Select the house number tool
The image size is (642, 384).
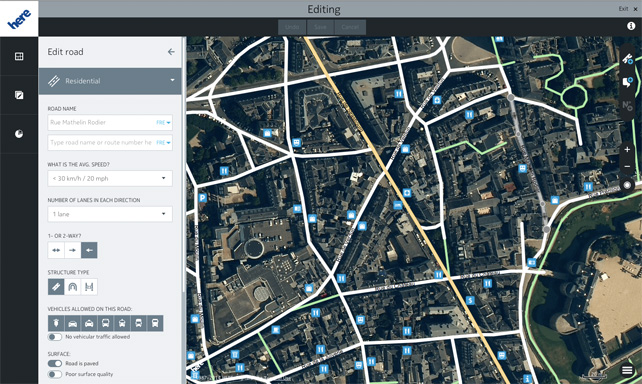tap(627, 106)
